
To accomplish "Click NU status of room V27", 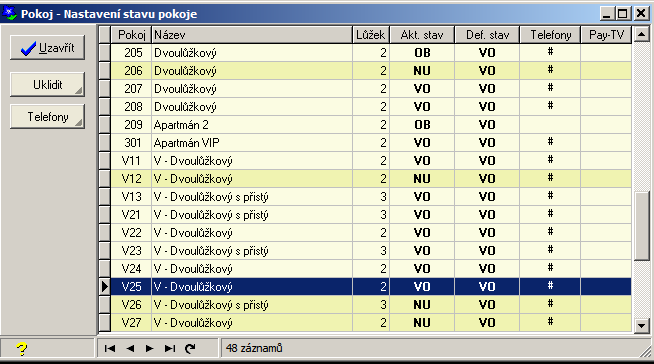I will 422,323.
